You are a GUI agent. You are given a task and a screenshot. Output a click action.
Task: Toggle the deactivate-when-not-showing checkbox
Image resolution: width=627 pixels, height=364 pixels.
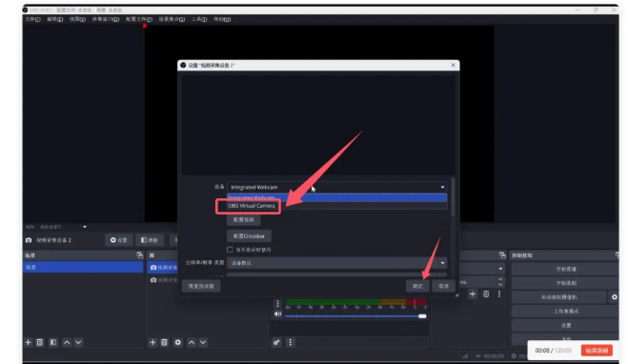click(x=230, y=250)
